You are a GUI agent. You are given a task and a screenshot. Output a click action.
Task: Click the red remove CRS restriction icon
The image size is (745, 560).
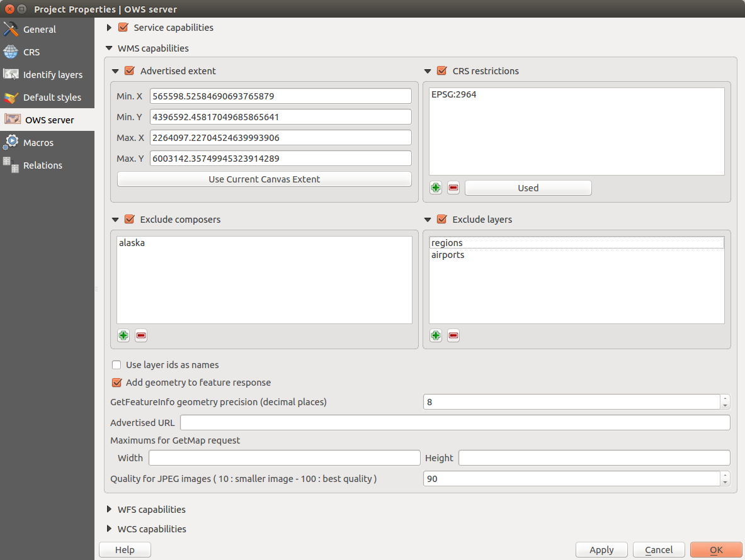coord(453,188)
